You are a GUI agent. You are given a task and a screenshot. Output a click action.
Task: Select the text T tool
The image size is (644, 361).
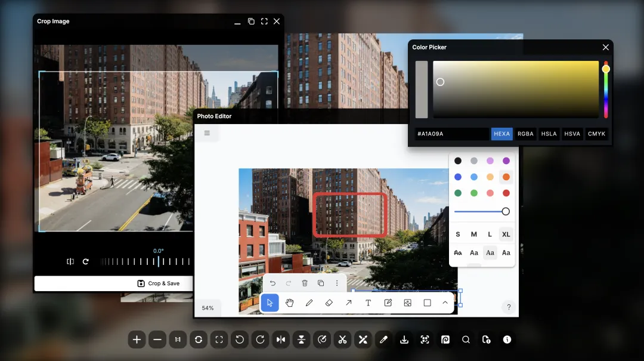[x=369, y=303]
